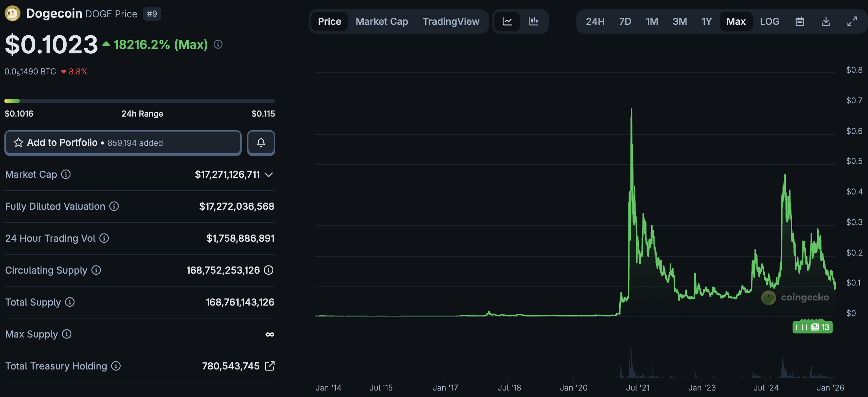The image size is (868, 397).
Task: Show Total Treasury Holding info icon
Action: [116, 366]
